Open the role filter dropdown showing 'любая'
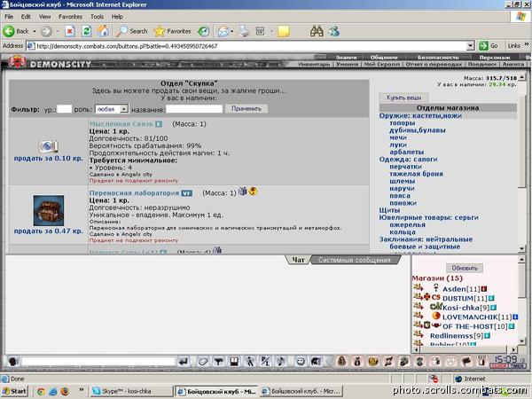This screenshot has height=399, width=532. 124,109
